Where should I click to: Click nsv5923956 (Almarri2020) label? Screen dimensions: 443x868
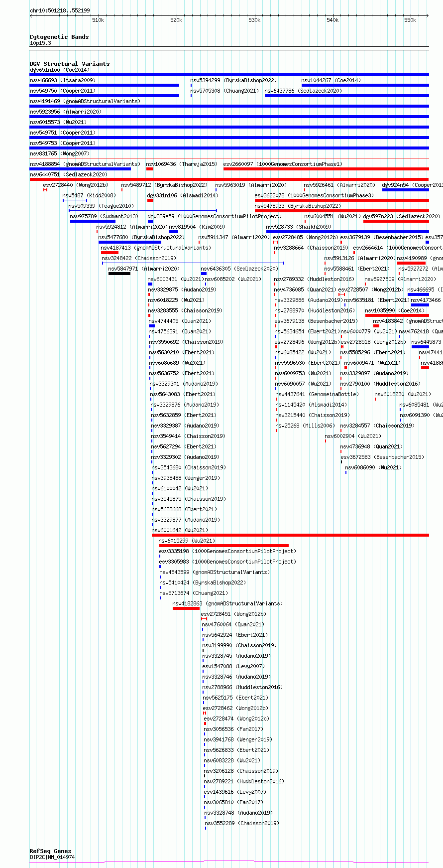[66, 112]
